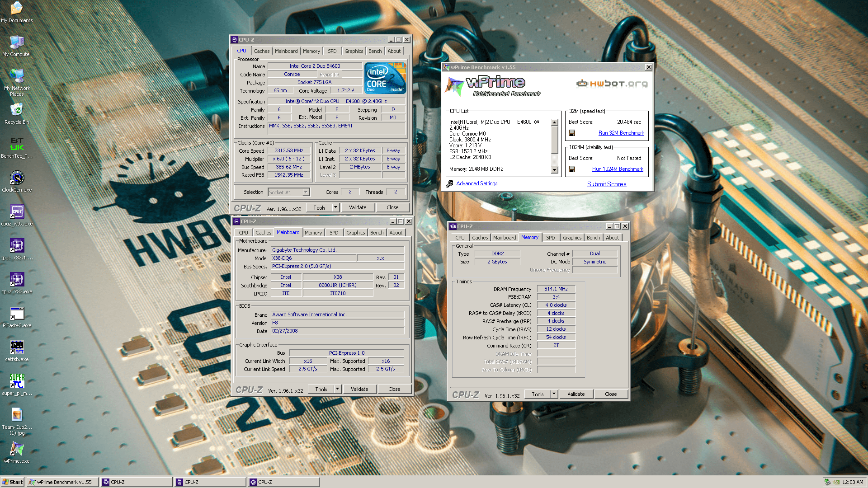Launch PiFast43.exe desktop icon

coord(17,317)
